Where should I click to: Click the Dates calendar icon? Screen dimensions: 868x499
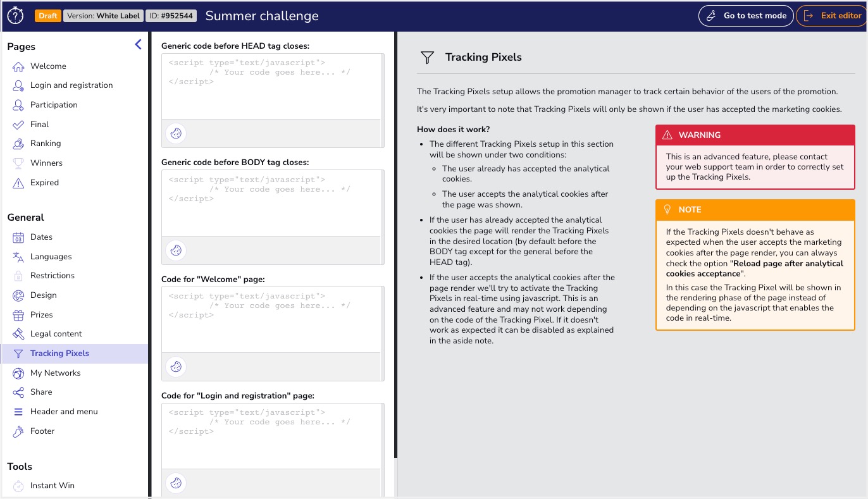18,237
